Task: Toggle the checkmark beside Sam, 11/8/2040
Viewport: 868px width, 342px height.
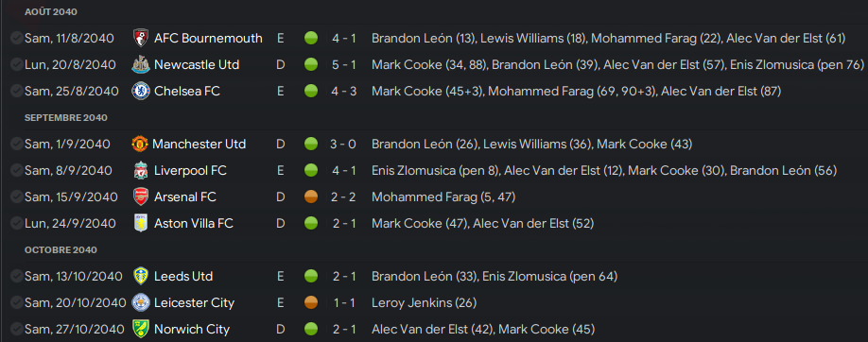Action: pyautogui.click(x=17, y=38)
